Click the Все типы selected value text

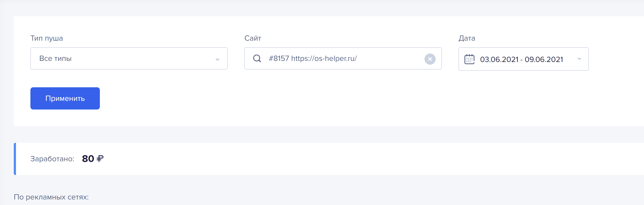(55, 58)
